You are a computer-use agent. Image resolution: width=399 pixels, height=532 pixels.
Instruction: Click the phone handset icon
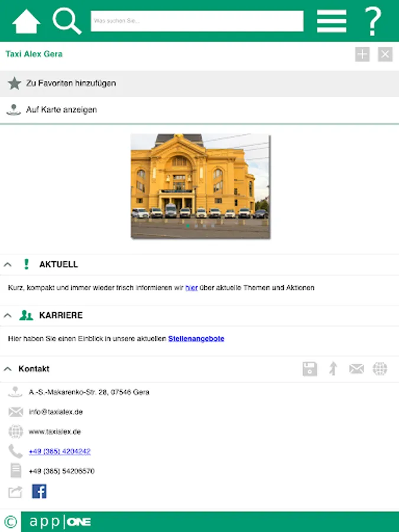click(15, 451)
